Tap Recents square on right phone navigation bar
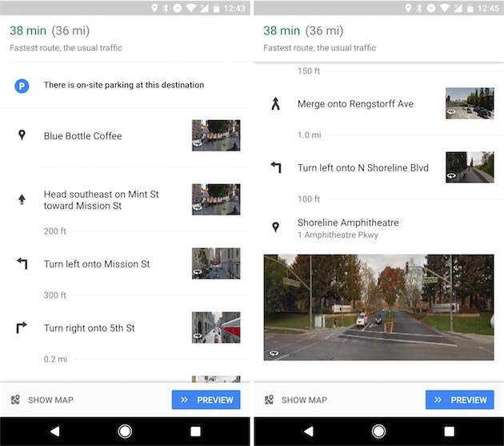 pyautogui.click(x=449, y=432)
